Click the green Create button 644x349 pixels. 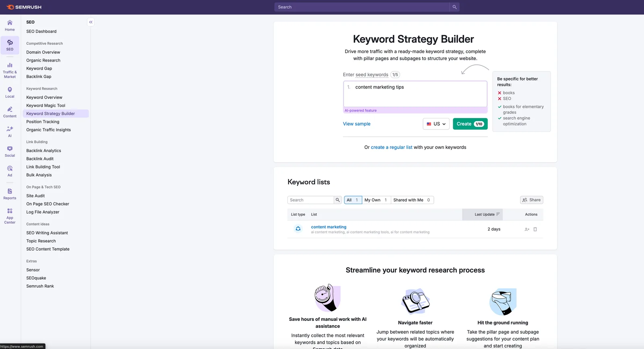[470, 124]
